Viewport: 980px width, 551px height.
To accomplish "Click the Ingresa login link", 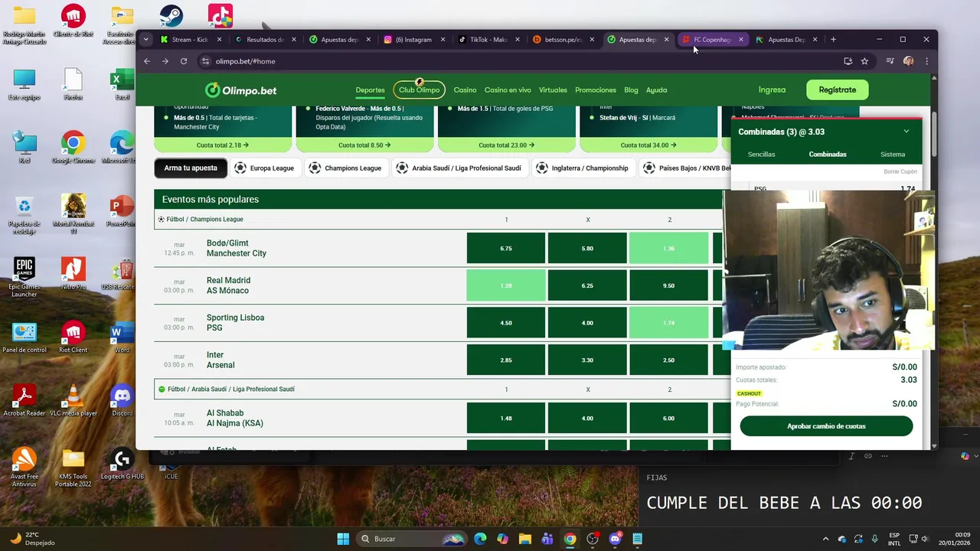I will coord(772,90).
